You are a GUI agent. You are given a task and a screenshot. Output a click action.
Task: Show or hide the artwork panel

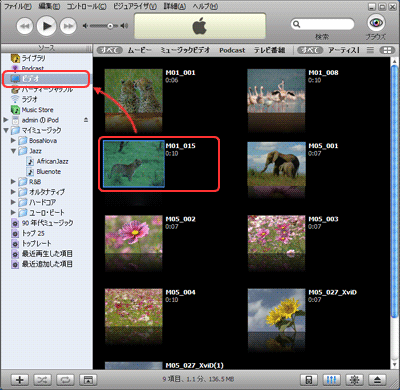pos(88,380)
